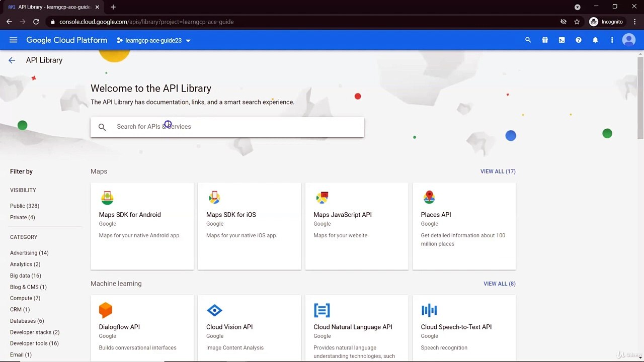644x362 pixels.
Task: Open the Cloud Vision API title
Action: click(x=229, y=327)
